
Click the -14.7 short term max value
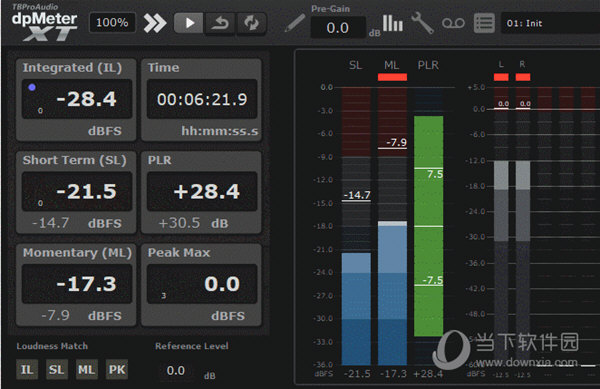[x=51, y=223]
